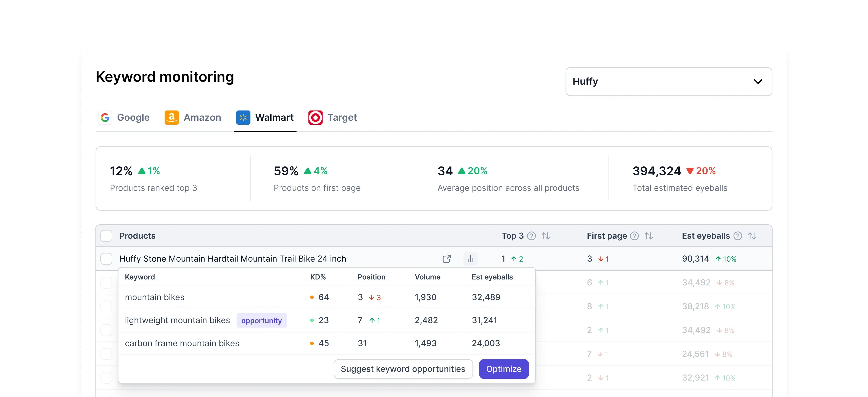Sort by Est eyeballs column arrows

(752, 236)
